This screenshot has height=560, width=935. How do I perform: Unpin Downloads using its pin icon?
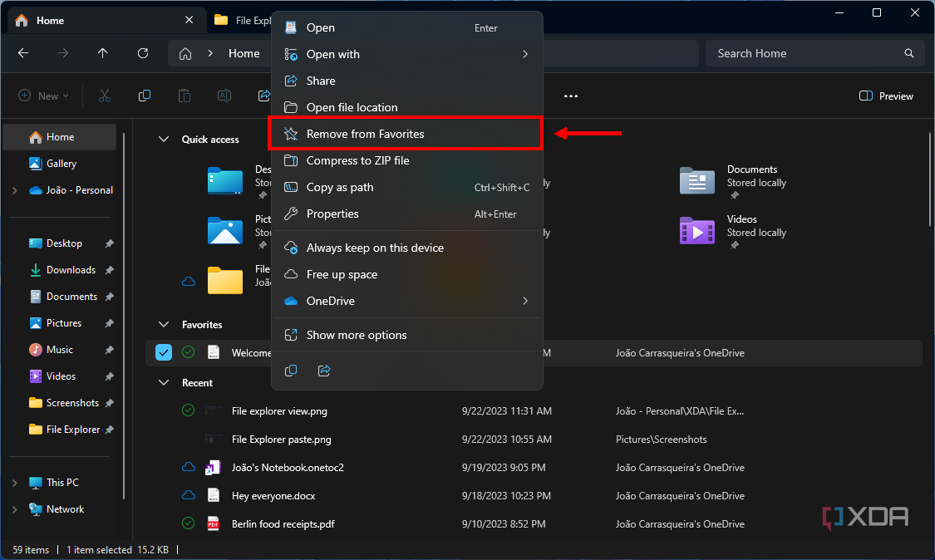coord(109,269)
